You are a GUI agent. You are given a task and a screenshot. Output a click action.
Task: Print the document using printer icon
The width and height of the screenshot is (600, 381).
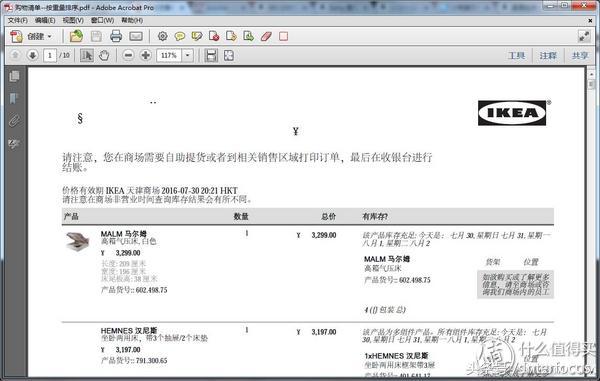coord(116,36)
